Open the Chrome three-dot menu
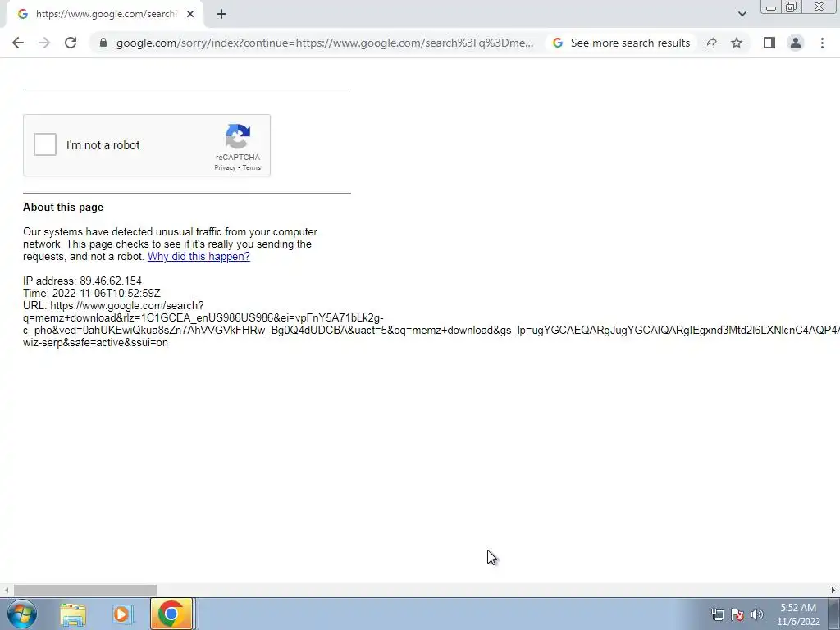Image resolution: width=840 pixels, height=630 pixels. (822, 43)
